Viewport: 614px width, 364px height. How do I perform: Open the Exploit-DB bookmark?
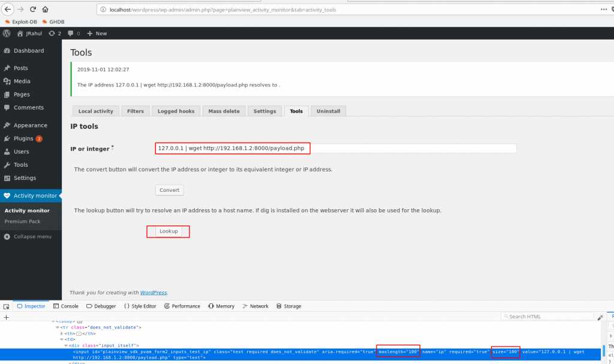point(21,22)
